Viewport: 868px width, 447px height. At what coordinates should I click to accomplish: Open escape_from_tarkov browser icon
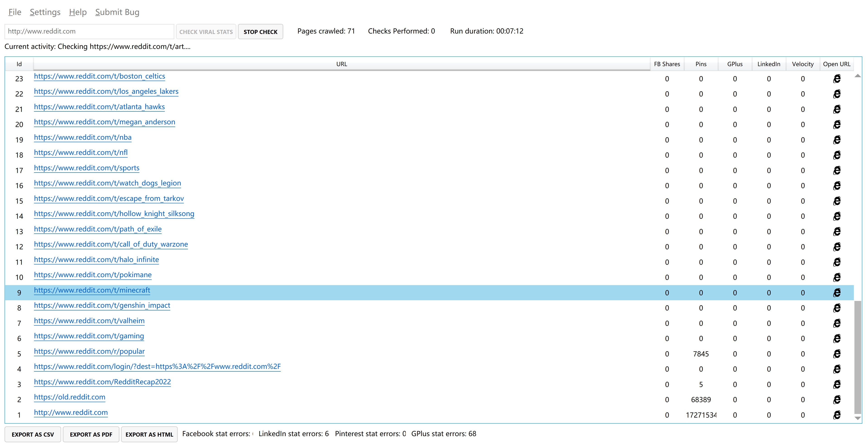coord(837,201)
